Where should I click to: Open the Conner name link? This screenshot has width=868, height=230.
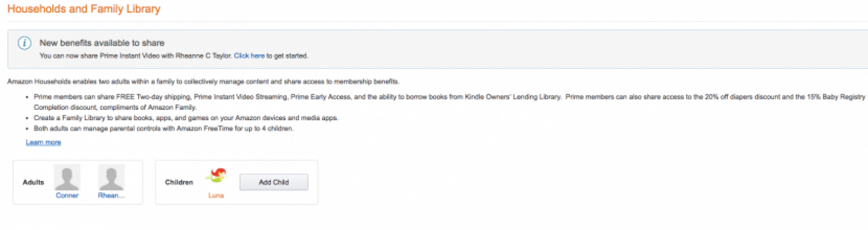67,196
